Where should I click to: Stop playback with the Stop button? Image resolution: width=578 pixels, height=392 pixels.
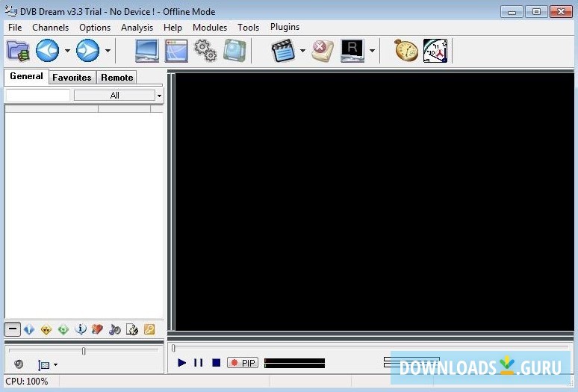(217, 363)
